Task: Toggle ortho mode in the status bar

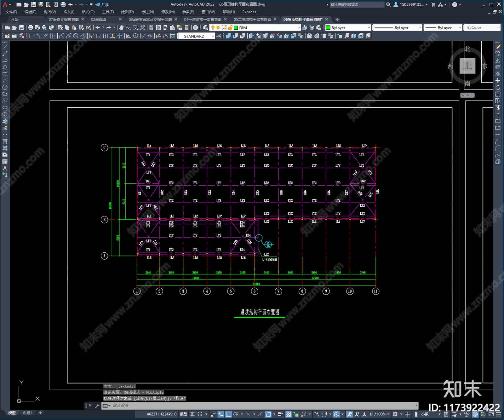Action: point(228,414)
